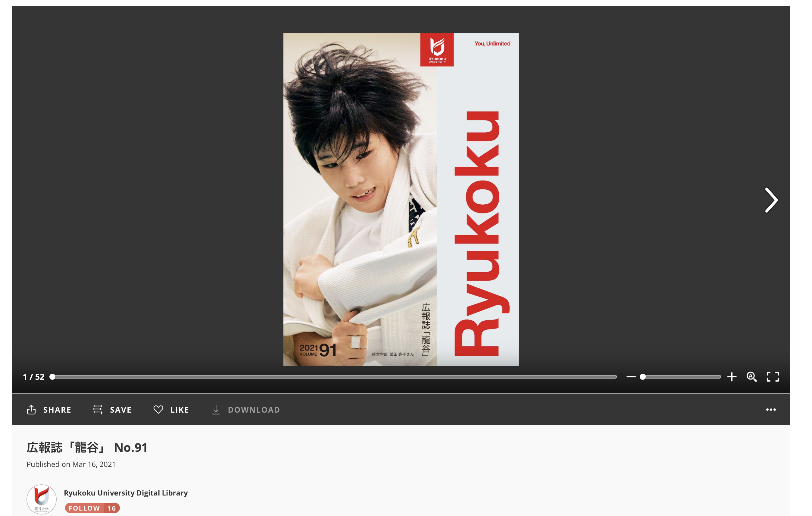Screen dimensions: 812x516
Task: Zoom in with the plus icon
Action: (732, 377)
